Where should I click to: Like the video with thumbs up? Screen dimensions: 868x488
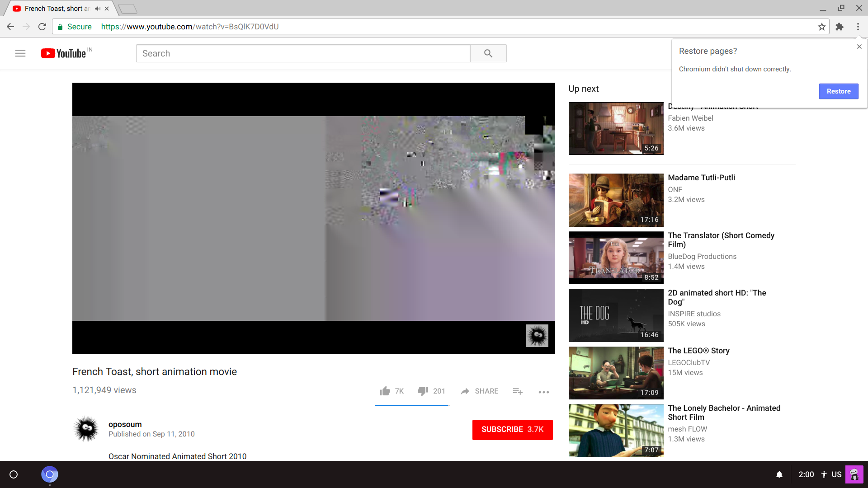pyautogui.click(x=385, y=391)
